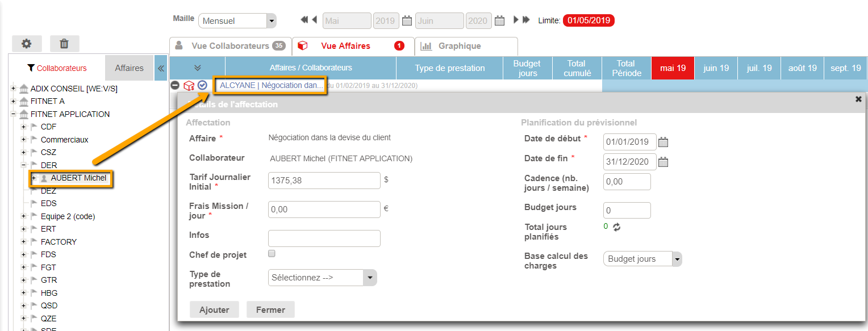
Task: Click the settings gear icon
Action: click(26, 44)
